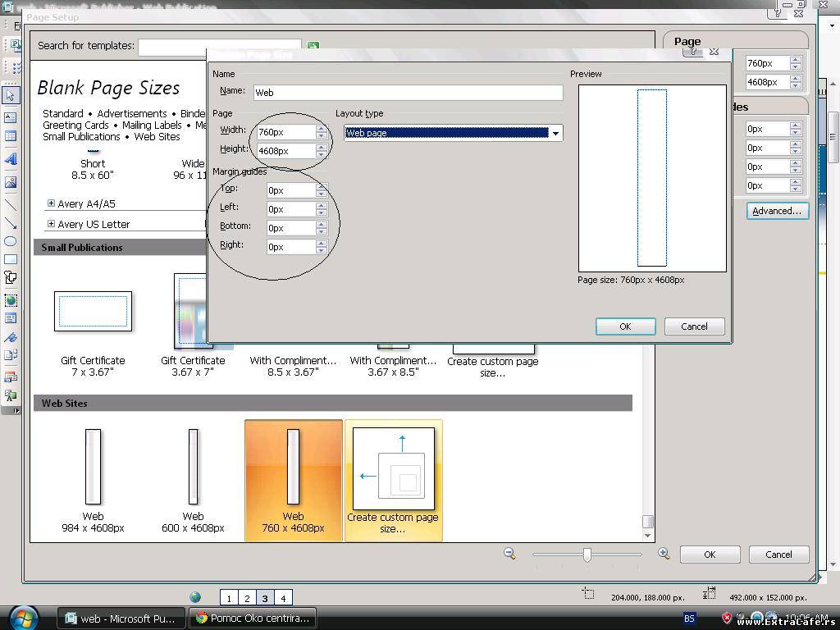The height and width of the screenshot is (630, 840).
Task: Select the Select Objects arrow tool
Action: click(10, 95)
